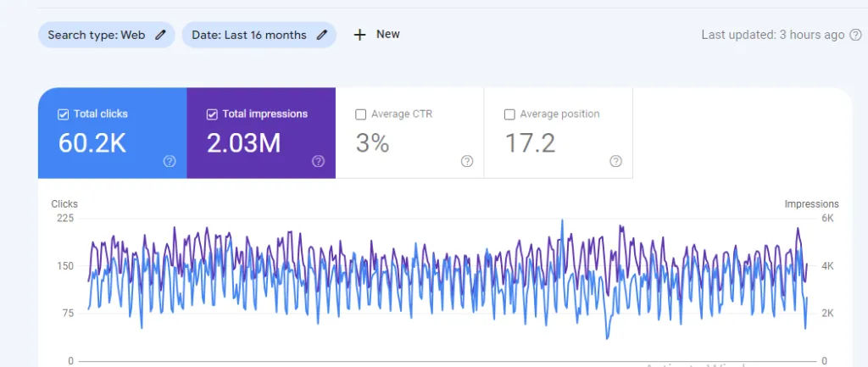Open help icon on Average CTR card
Screen dimensions: 868x367
(x=467, y=161)
